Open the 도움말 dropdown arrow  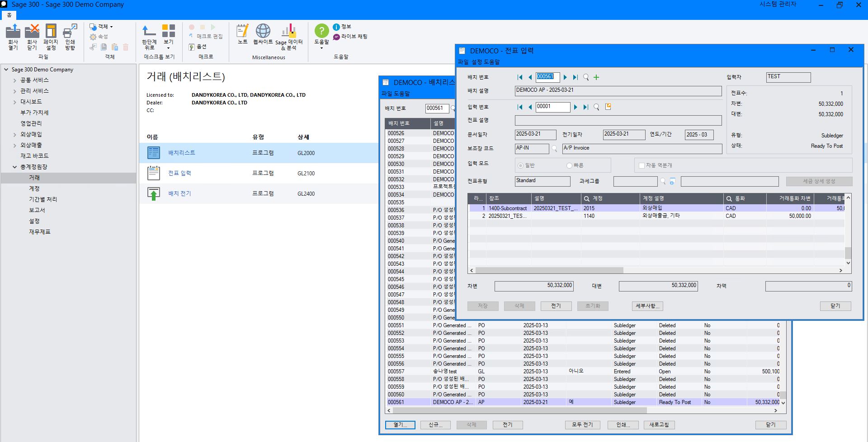[321, 48]
